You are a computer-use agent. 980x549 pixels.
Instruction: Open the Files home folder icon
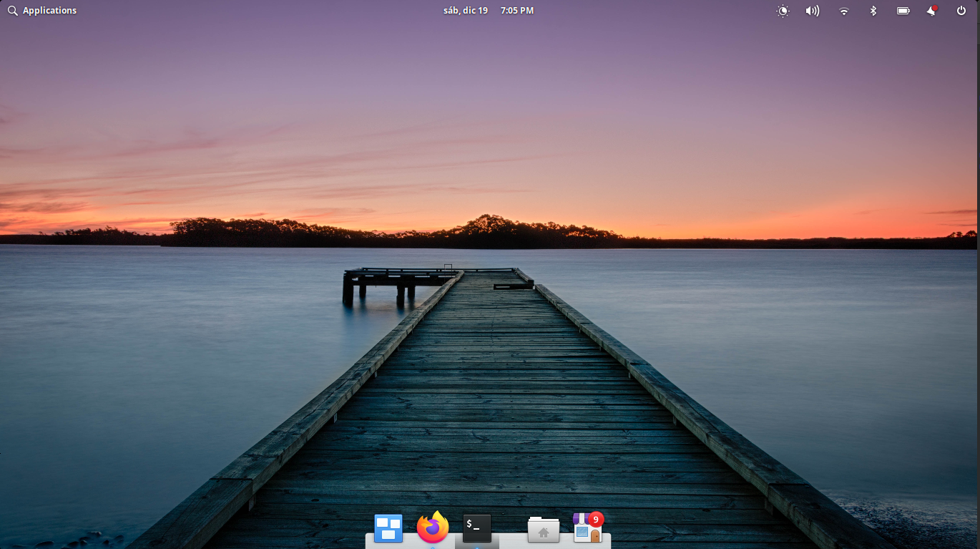tap(543, 530)
